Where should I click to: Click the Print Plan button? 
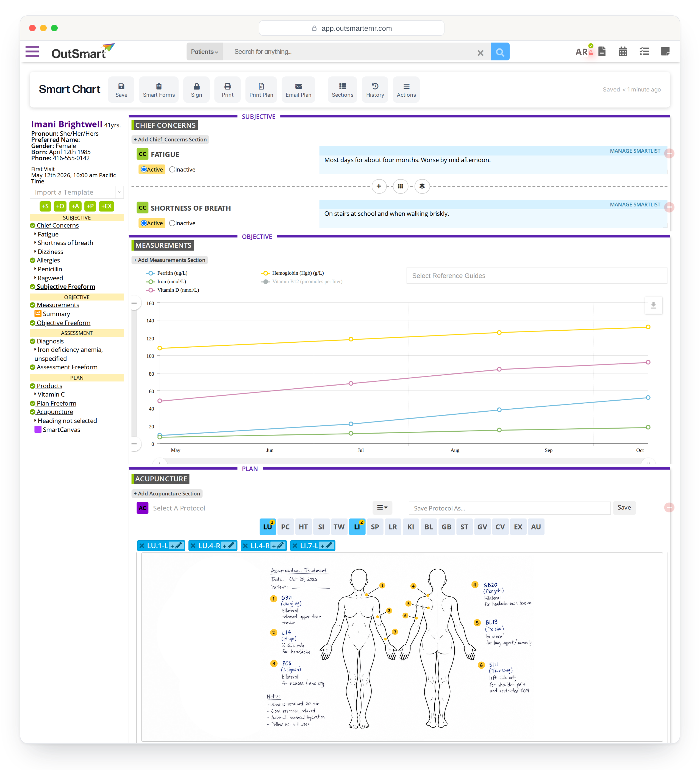coord(261,89)
